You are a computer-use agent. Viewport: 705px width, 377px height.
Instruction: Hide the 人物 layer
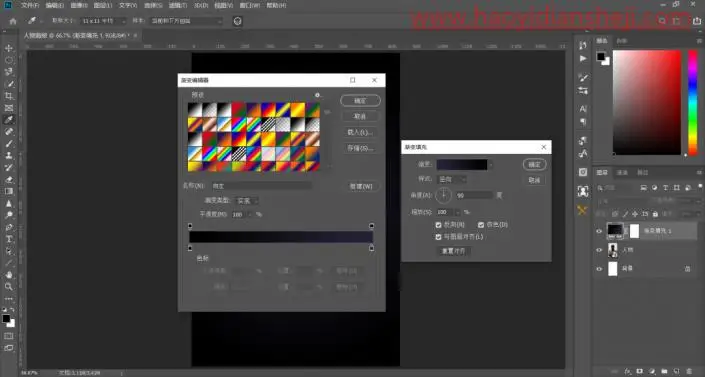pos(599,250)
